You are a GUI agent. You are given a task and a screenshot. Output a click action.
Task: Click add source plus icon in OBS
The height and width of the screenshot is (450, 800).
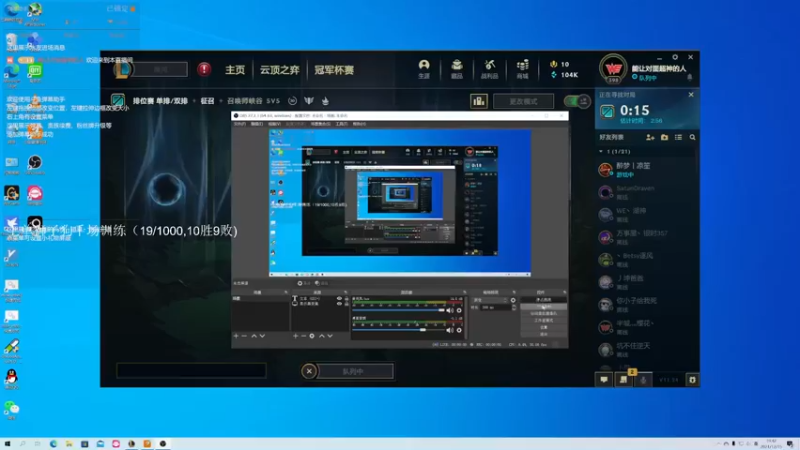(295, 336)
